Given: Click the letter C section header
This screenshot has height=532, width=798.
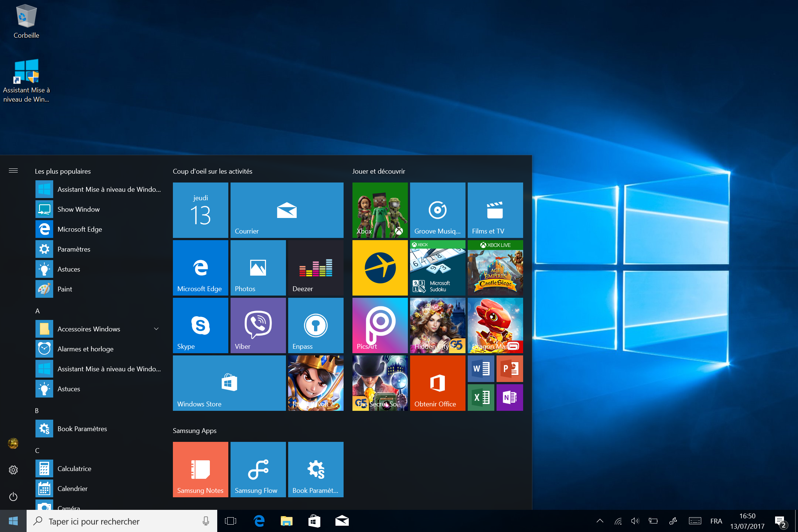Looking at the screenshot, I should click(37, 451).
